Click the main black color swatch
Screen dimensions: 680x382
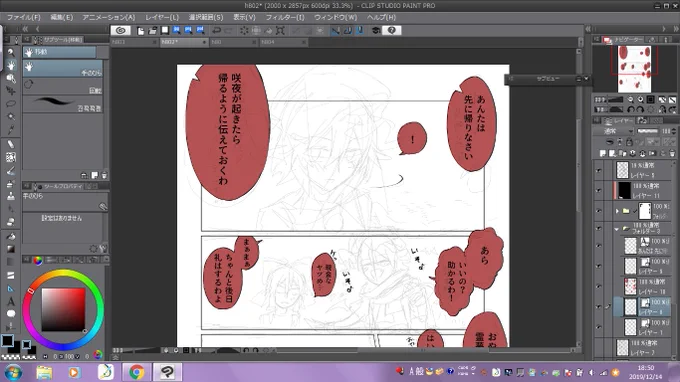(x=7, y=341)
